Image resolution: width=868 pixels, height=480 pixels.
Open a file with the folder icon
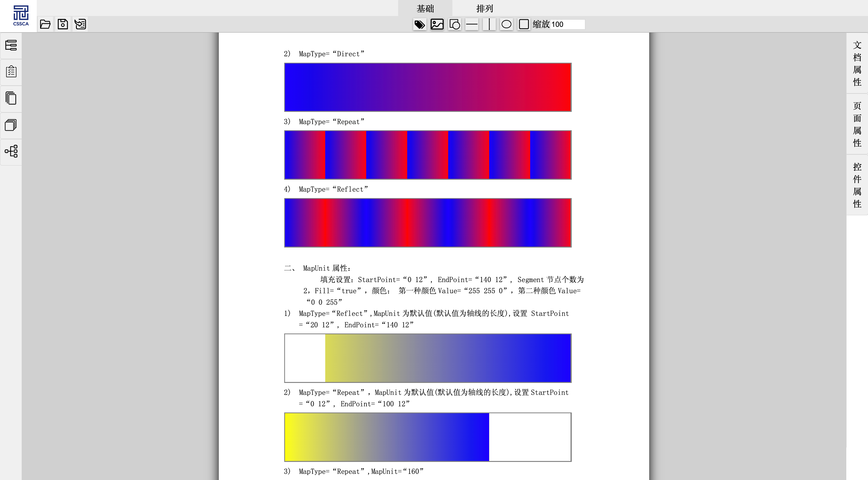[x=45, y=24]
